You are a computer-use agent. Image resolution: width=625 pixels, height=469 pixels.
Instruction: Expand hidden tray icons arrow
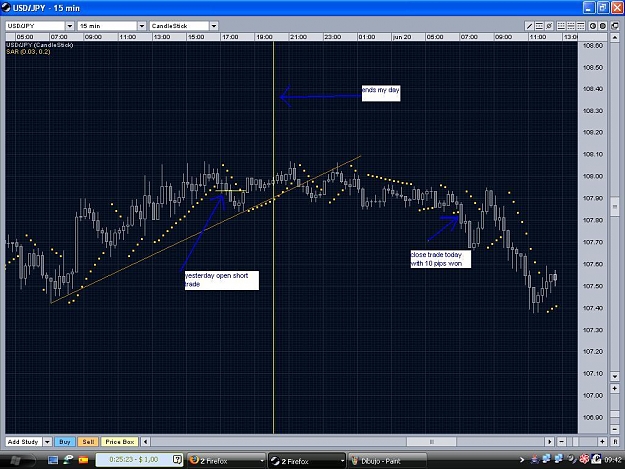(x=522, y=460)
